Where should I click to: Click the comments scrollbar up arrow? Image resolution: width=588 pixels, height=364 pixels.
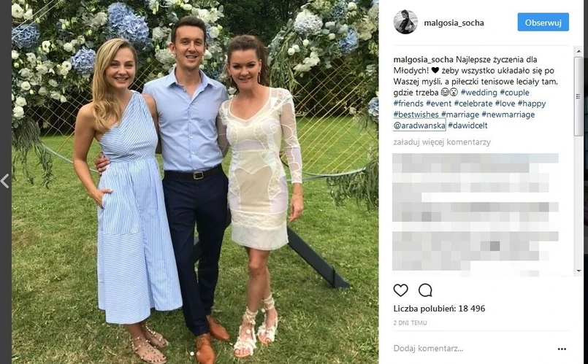pos(579,50)
